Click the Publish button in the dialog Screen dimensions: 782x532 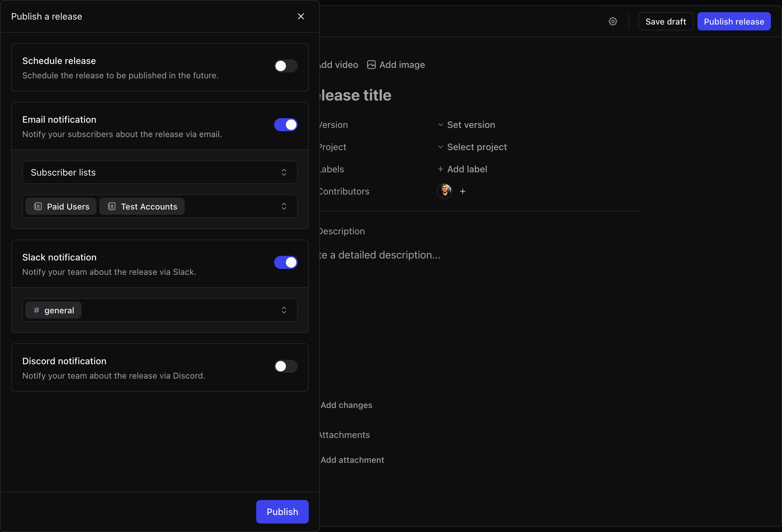coord(282,511)
